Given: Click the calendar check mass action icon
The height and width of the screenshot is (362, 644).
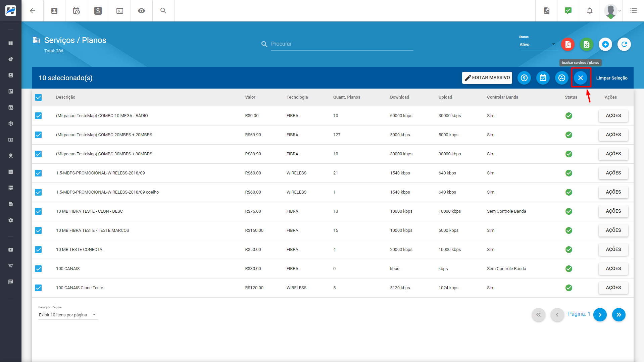Looking at the screenshot, I should [543, 78].
